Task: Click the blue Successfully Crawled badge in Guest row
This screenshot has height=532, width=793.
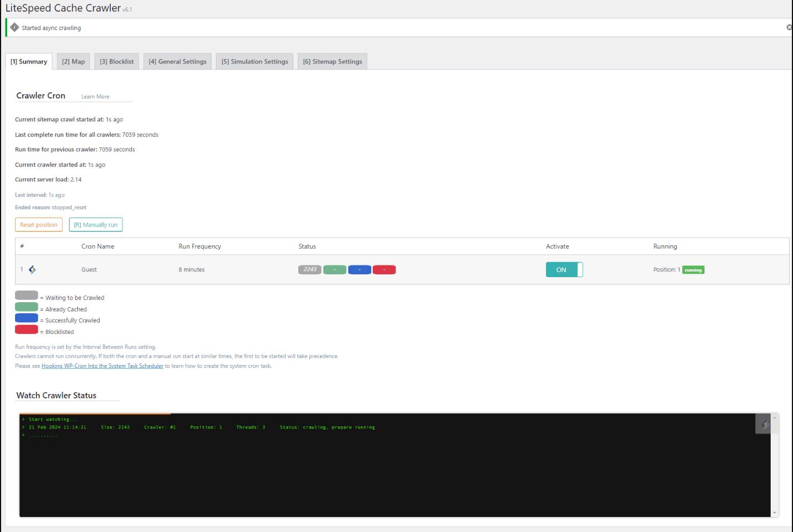Action: coord(359,270)
